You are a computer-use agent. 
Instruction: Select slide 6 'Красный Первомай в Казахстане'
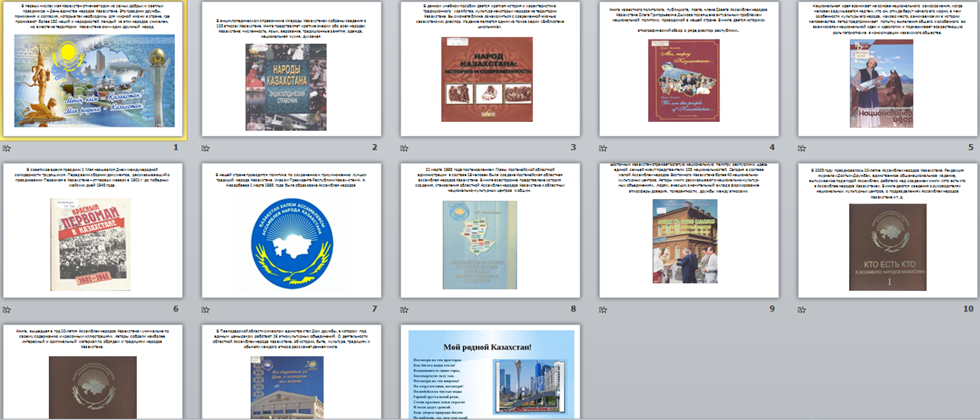click(92, 230)
